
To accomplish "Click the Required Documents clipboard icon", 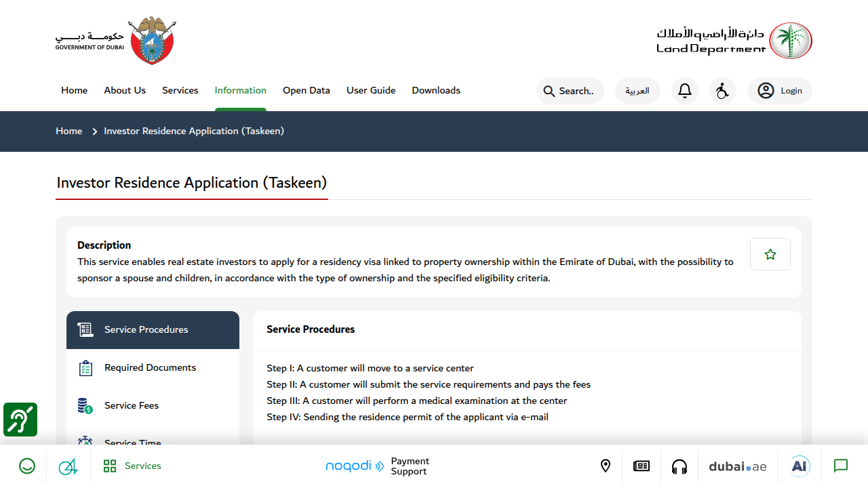I will (85, 368).
